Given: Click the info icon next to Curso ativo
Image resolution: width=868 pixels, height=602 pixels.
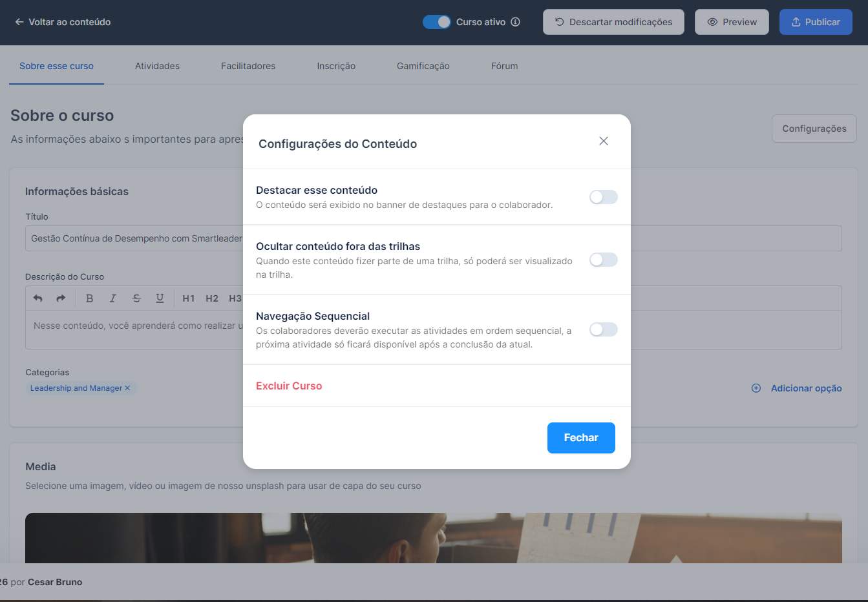Looking at the screenshot, I should coord(515,22).
